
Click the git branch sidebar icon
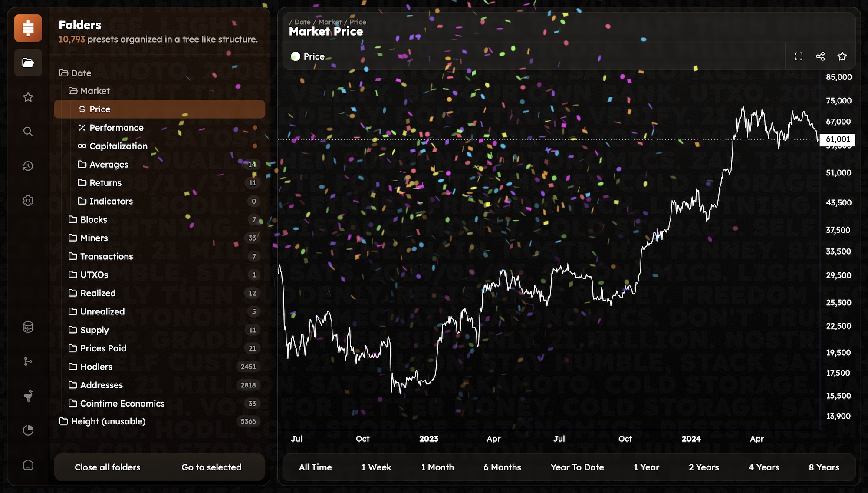[28, 361]
